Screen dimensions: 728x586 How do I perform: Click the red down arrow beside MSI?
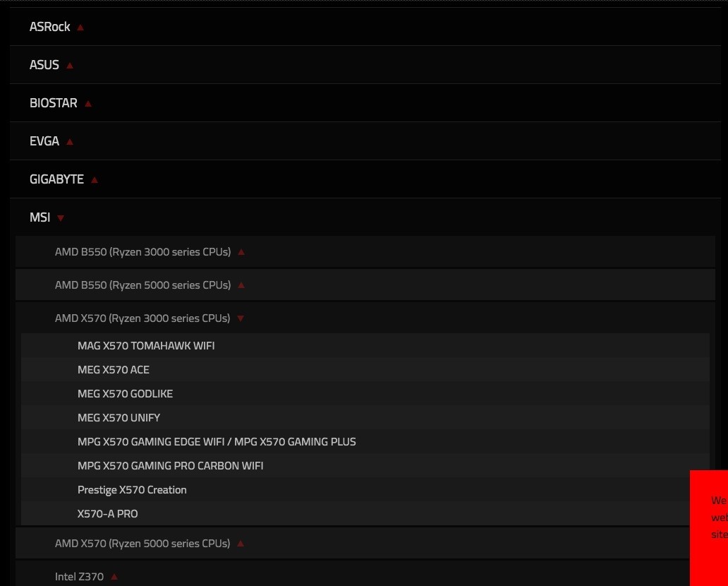tap(61, 218)
